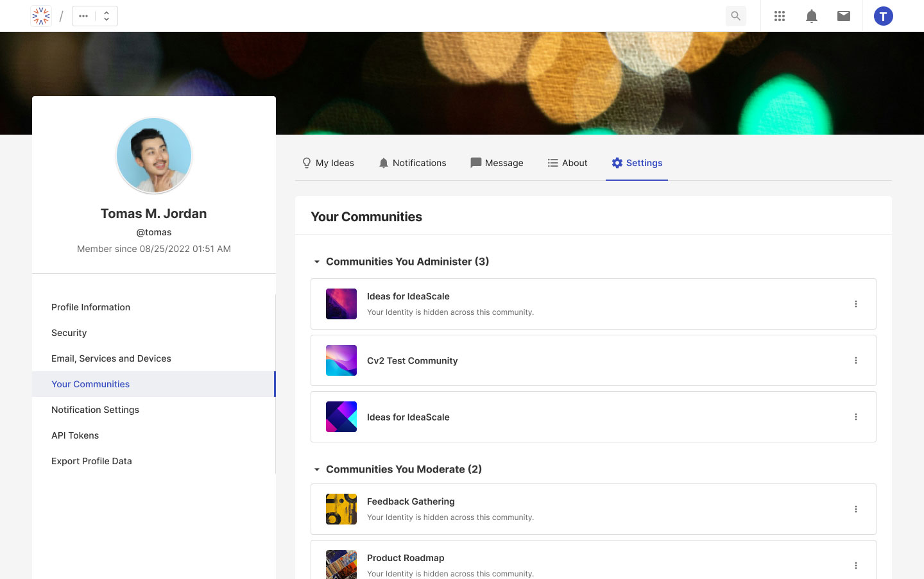Collapse Communities You Moderate section
The height and width of the screenshot is (579, 924).
[x=317, y=469]
